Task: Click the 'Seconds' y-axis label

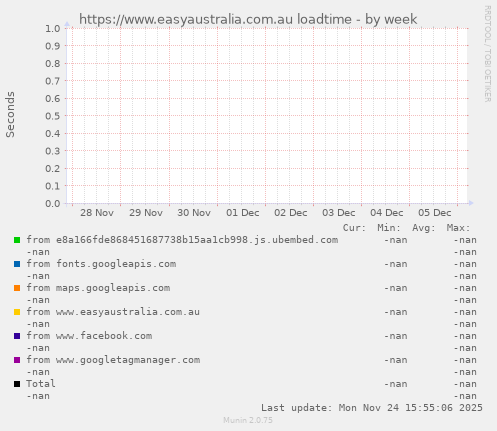Action: coord(10,114)
